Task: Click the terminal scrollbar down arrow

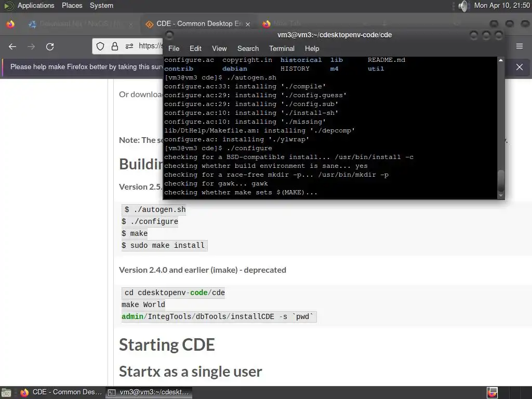Action: 500,195
